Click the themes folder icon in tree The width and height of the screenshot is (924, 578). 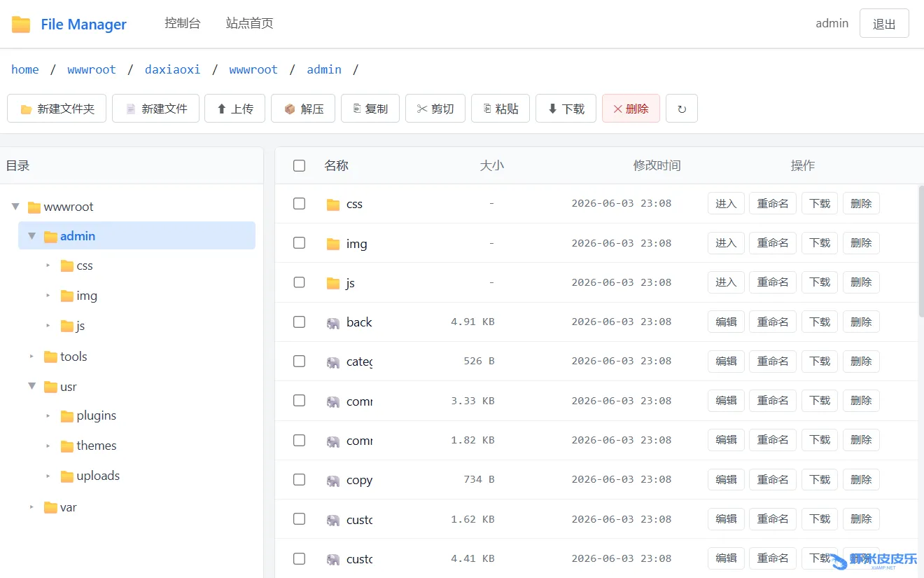[x=67, y=446]
